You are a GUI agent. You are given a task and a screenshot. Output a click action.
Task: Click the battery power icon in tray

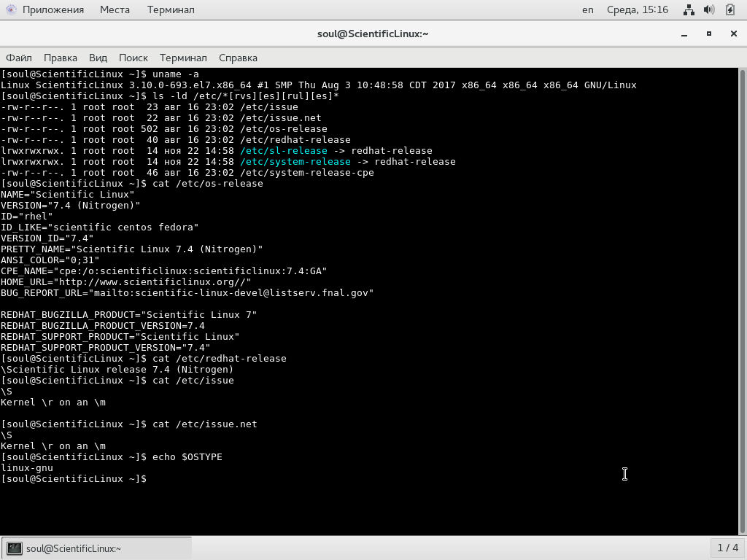pyautogui.click(x=729, y=9)
